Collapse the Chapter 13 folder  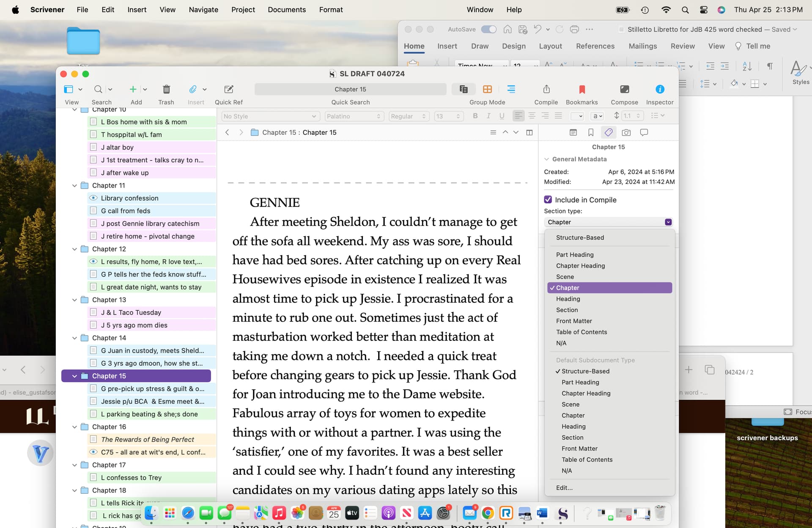[74, 300]
